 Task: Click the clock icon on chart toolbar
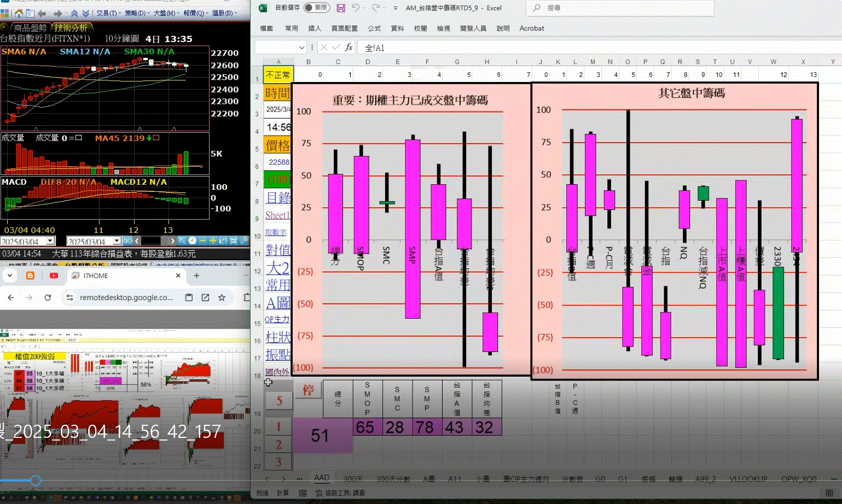point(192,241)
